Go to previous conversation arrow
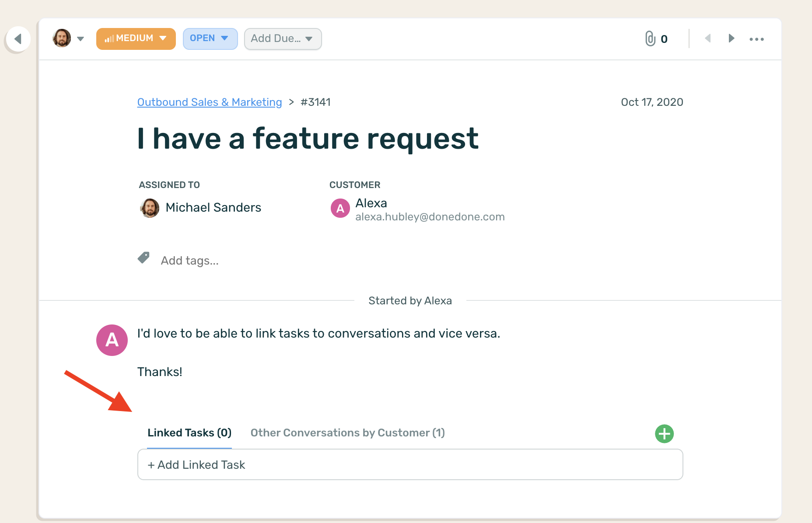Screen dimensions: 812x523 (x=708, y=38)
